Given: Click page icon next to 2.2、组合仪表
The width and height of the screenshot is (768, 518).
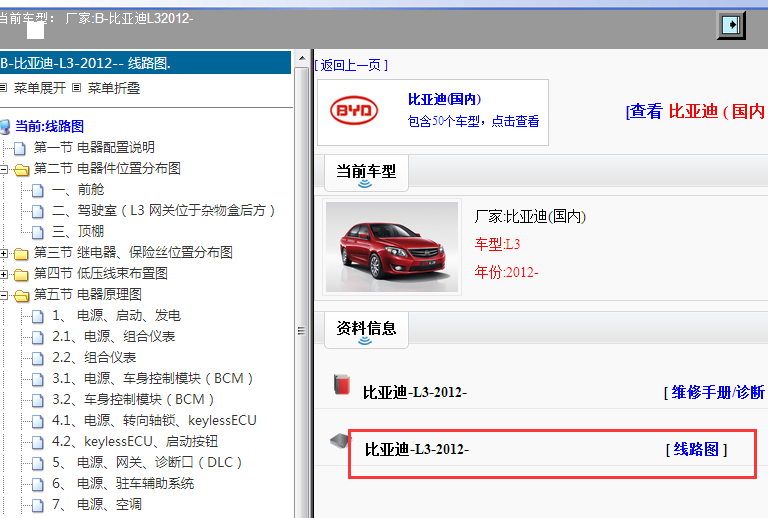Looking at the screenshot, I should tap(38, 358).
